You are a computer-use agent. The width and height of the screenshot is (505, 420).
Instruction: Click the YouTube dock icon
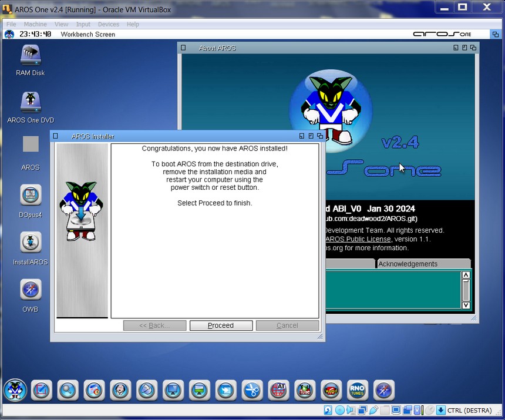coord(305,391)
